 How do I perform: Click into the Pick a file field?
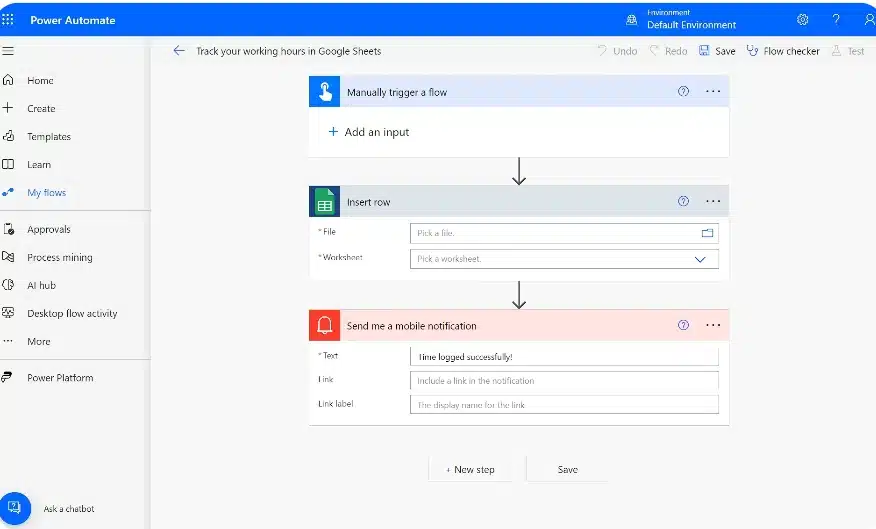click(x=564, y=233)
